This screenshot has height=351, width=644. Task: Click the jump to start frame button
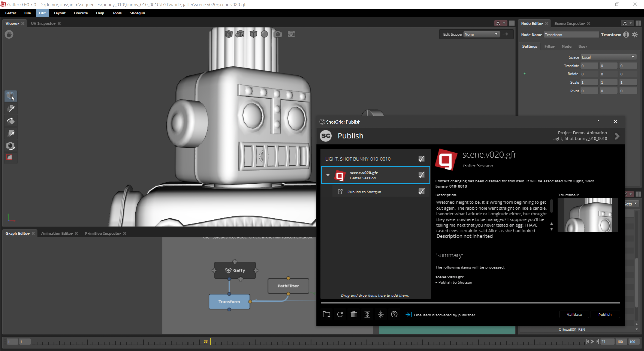click(587, 341)
